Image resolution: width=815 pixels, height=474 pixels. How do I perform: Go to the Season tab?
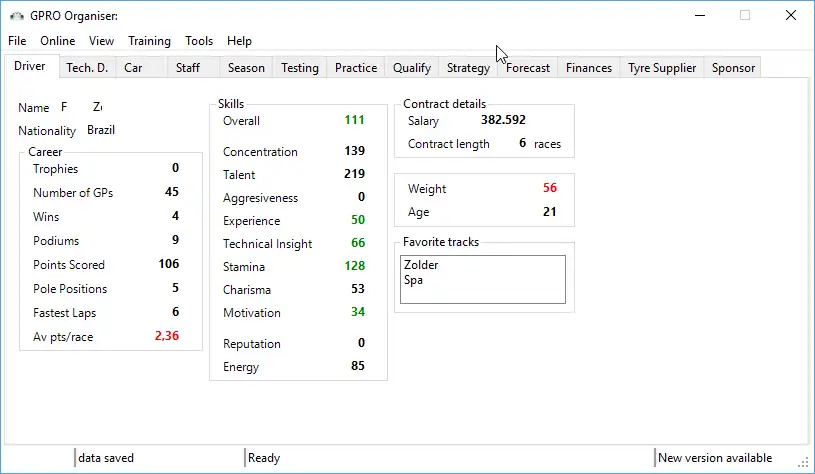pyautogui.click(x=246, y=68)
